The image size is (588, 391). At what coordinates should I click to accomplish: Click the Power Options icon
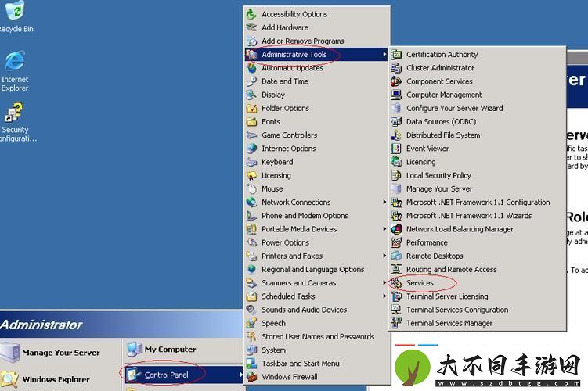pyautogui.click(x=251, y=242)
